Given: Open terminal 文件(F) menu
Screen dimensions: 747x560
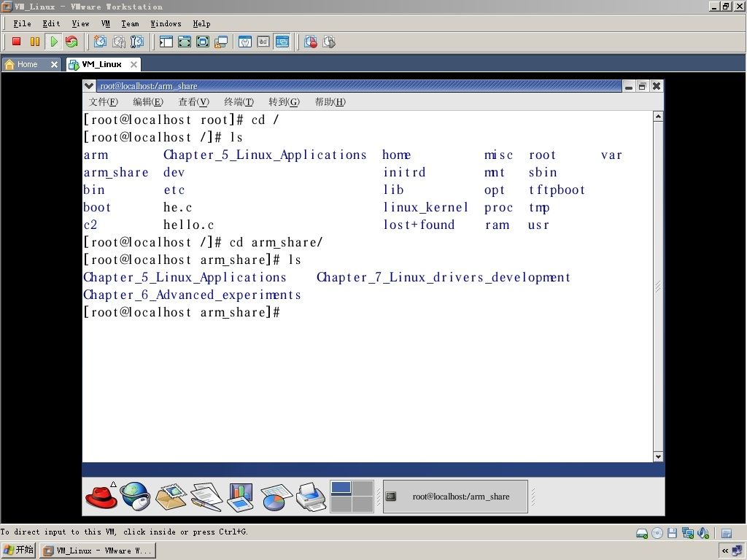Looking at the screenshot, I should point(104,101).
